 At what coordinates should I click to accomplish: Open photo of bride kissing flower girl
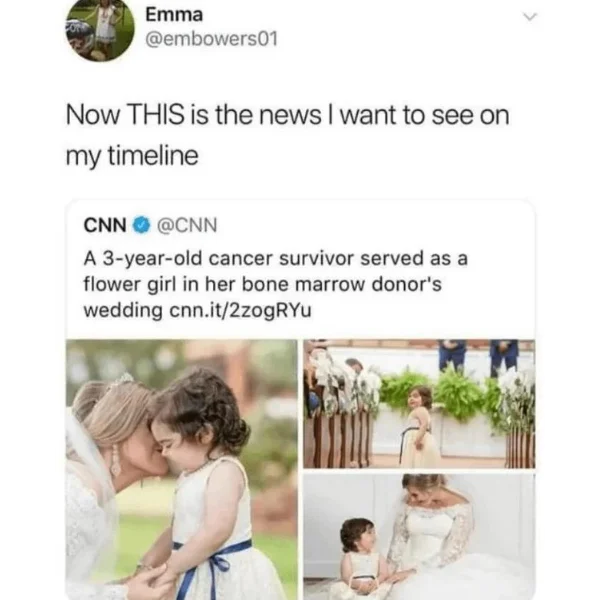pyautogui.click(x=181, y=470)
